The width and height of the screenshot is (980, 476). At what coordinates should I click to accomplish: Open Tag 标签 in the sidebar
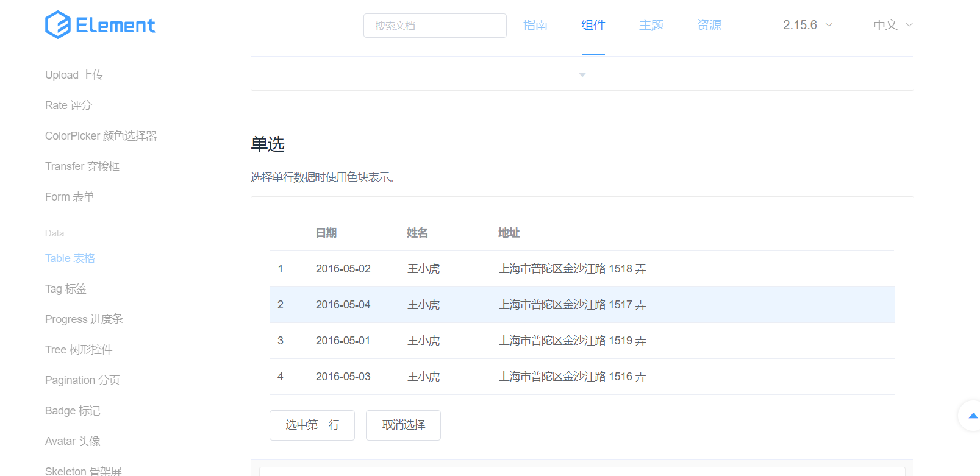[x=66, y=289]
